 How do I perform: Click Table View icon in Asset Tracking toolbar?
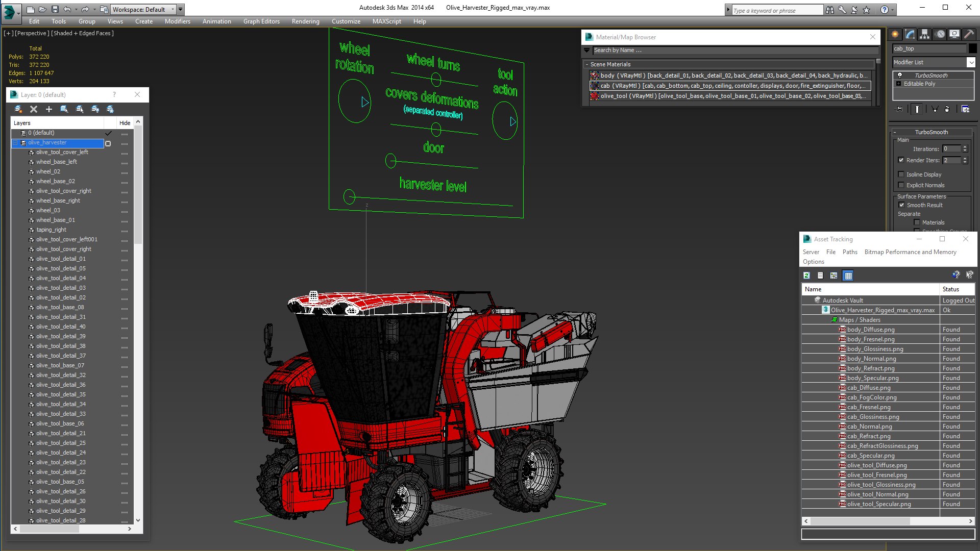(848, 275)
